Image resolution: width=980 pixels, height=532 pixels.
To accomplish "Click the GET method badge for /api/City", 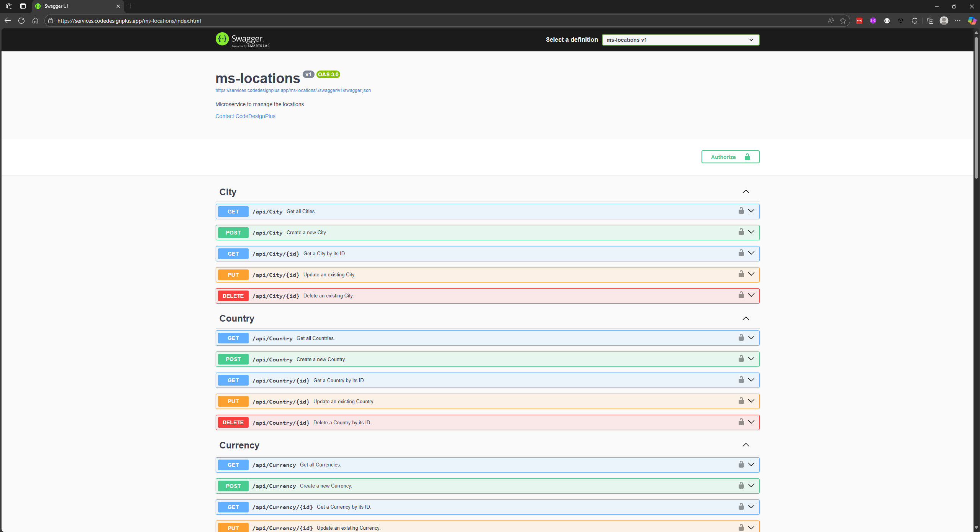I will point(233,212).
